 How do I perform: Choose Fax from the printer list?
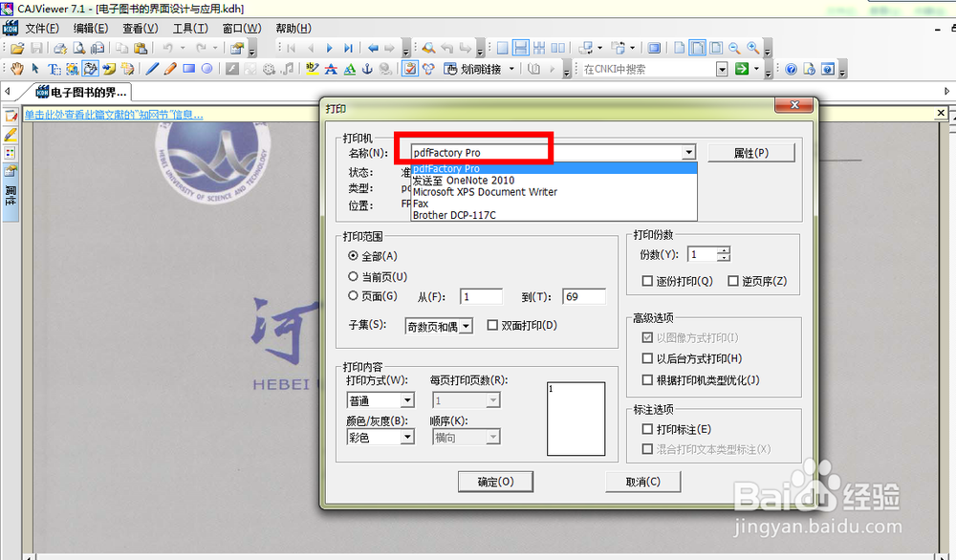[554, 204]
